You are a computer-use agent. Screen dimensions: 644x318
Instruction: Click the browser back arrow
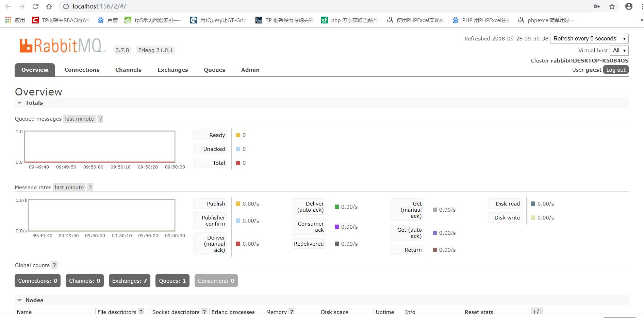click(x=8, y=6)
